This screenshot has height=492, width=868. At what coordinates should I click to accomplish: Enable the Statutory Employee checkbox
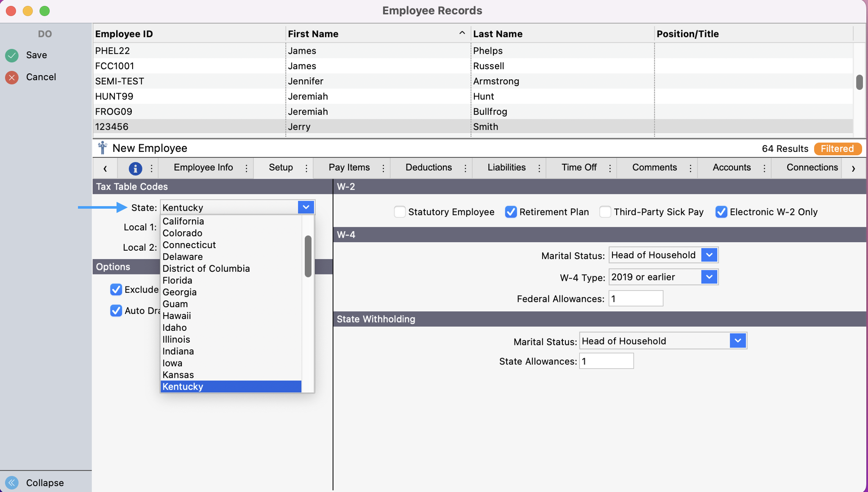pos(400,212)
